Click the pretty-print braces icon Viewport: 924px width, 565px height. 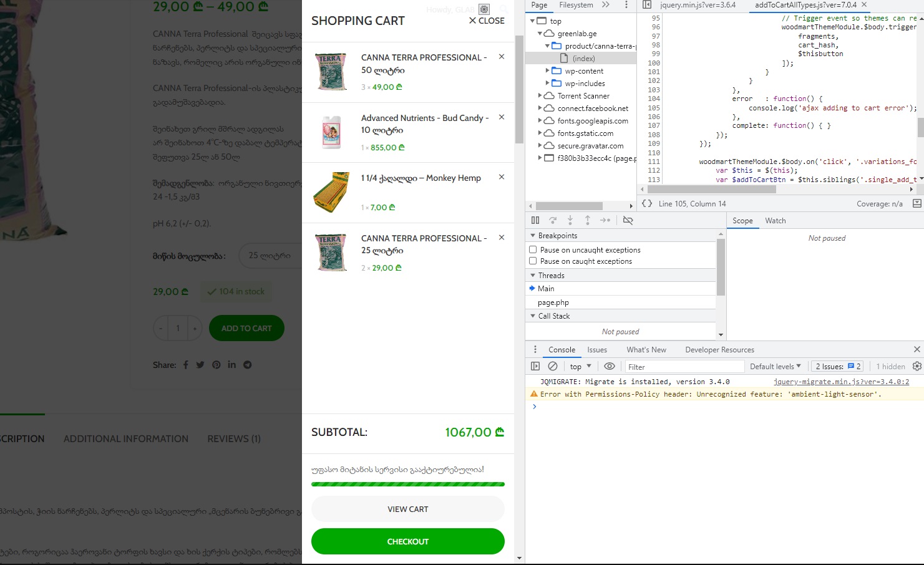tap(647, 203)
